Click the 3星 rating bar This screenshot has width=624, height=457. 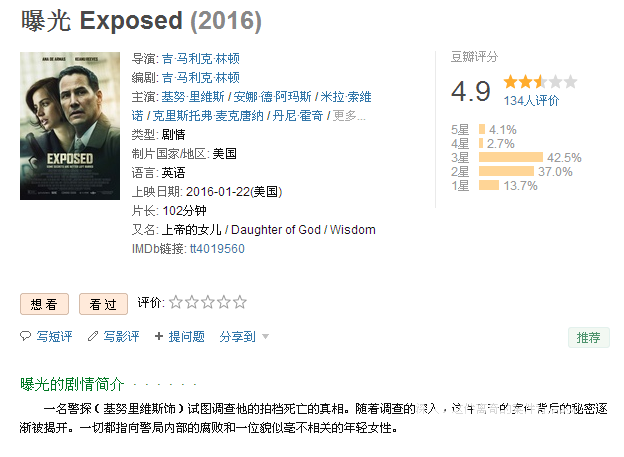[511, 157]
